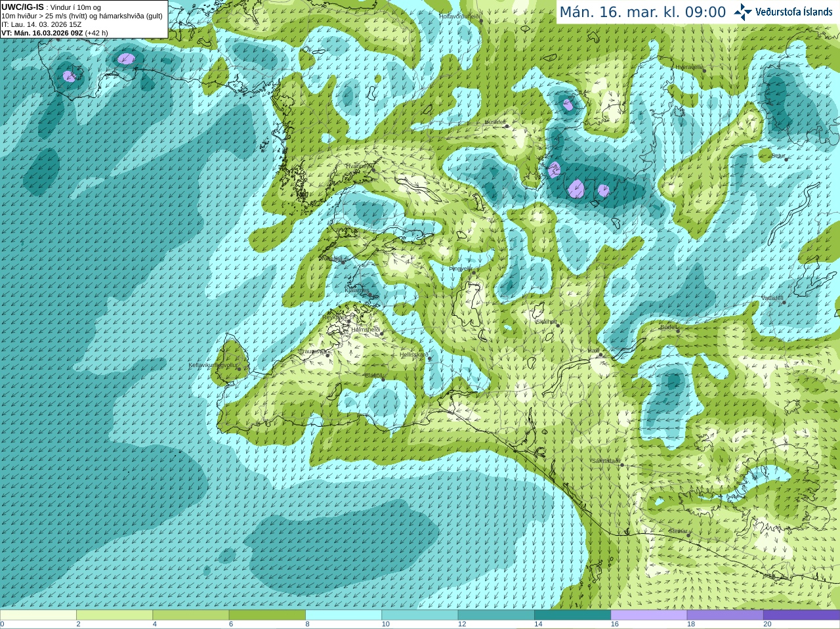Click the 'Hveravellir' map label
840x629 pixels.
click(x=689, y=67)
